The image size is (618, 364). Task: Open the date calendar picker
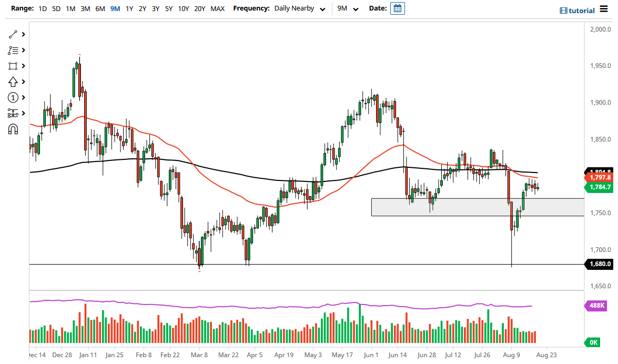(x=397, y=8)
